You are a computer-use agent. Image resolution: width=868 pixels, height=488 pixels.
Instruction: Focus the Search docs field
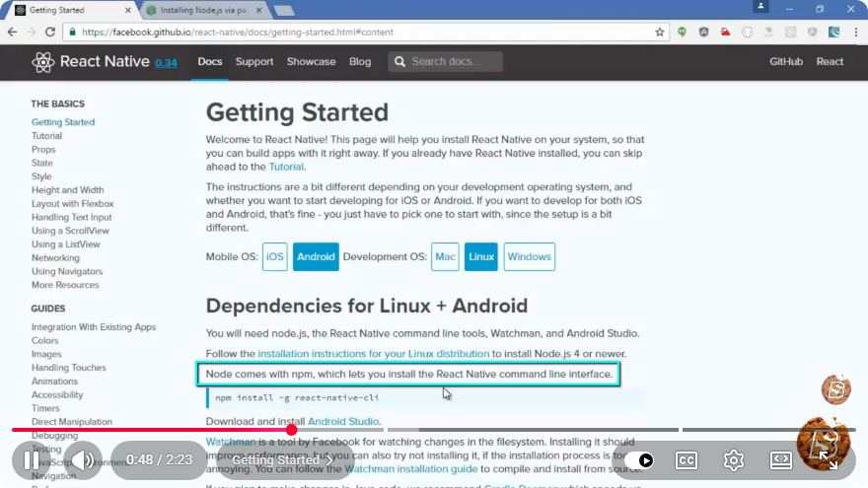pos(446,61)
